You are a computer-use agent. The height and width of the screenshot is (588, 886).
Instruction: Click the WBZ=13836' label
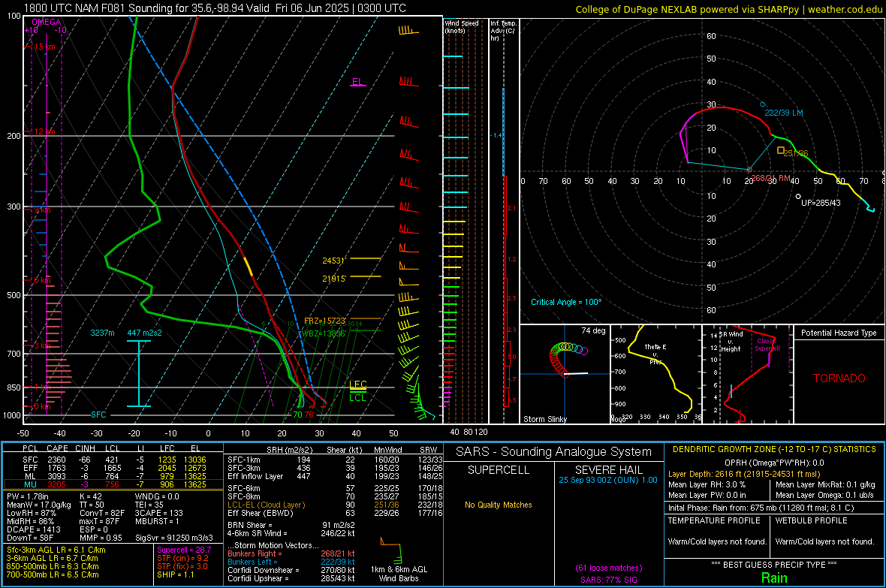pyautogui.click(x=323, y=333)
